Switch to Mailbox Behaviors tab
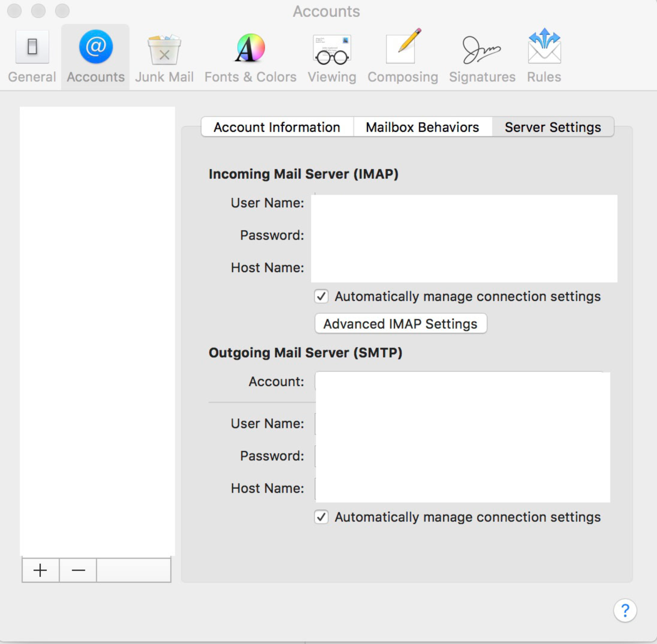This screenshot has width=657, height=644. click(422, 127)
